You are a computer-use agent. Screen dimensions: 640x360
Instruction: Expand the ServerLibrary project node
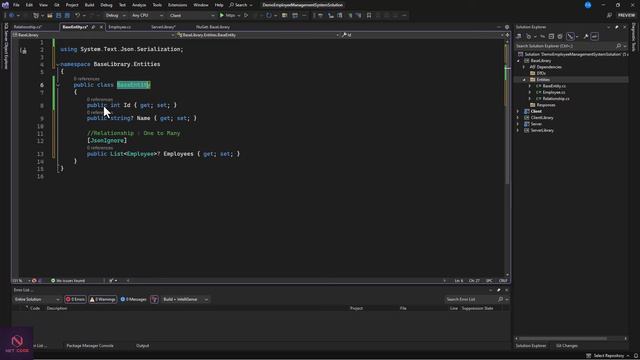(x=518, y=130)
